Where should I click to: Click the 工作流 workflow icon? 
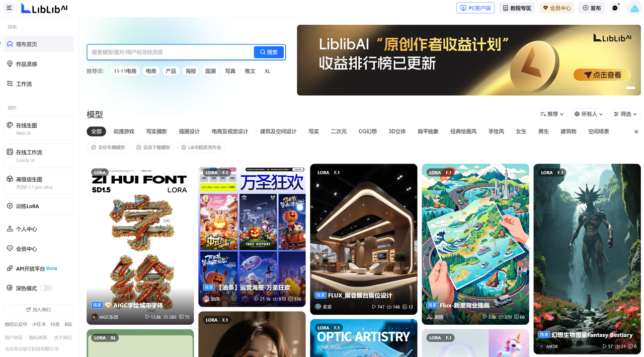pos(10,84)
